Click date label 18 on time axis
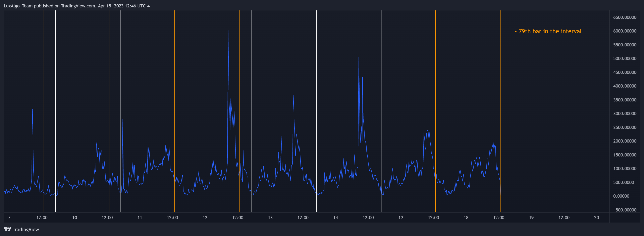Image resolution: width=644 pixels, height=236 pixels. pos(466,218)
